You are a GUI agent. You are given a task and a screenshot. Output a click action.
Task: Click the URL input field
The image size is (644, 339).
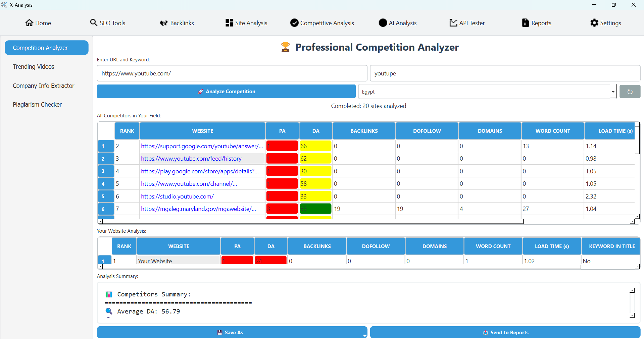232,73
